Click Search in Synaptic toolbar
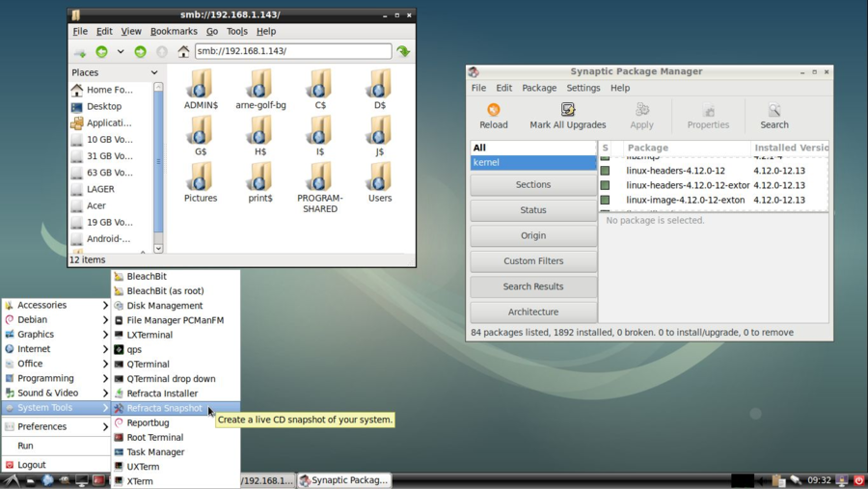 tap(773, 117)
